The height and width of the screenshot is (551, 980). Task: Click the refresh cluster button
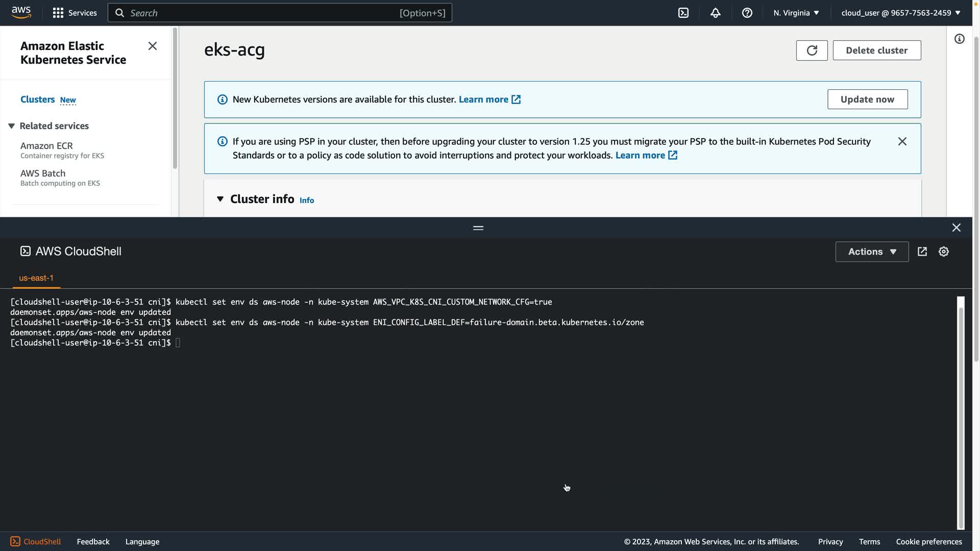tap(812, 51)
